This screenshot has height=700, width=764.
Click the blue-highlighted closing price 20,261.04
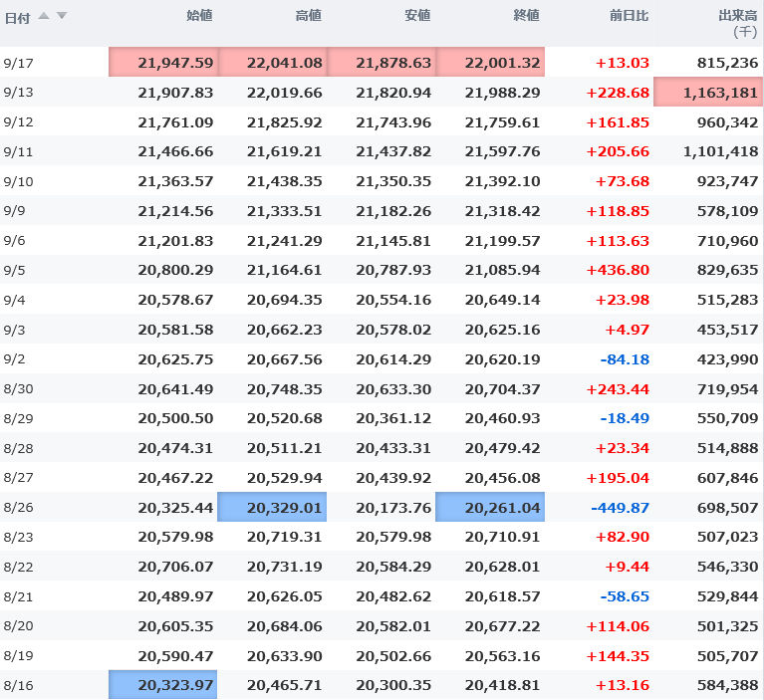pyautogui.click(x=490, y=508)
